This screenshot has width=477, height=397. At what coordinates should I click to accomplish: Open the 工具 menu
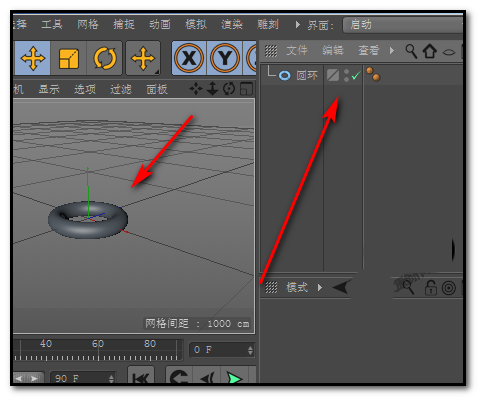click(52, 24)
